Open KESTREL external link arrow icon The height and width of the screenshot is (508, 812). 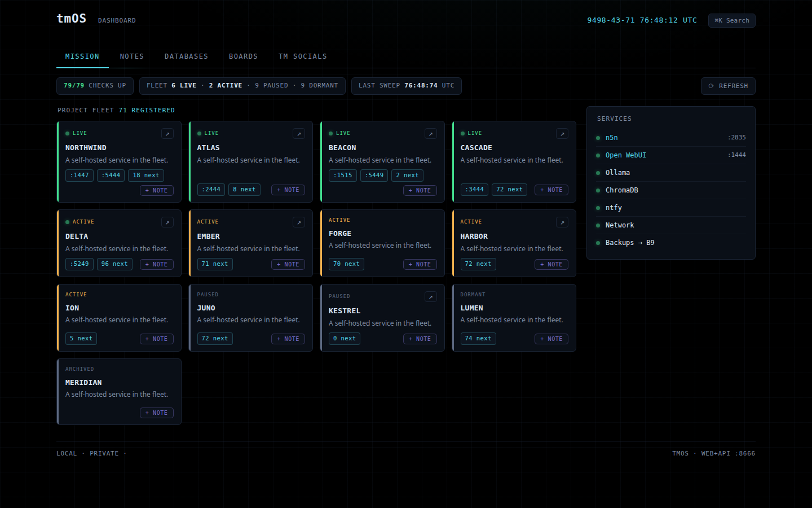coord(431,297)
